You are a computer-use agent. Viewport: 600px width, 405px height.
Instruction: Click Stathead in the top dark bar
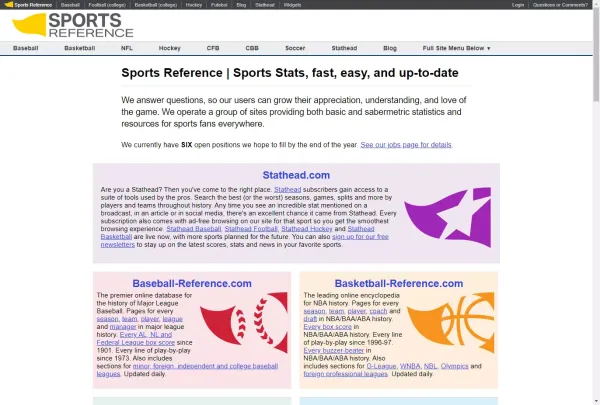point(265,5)
